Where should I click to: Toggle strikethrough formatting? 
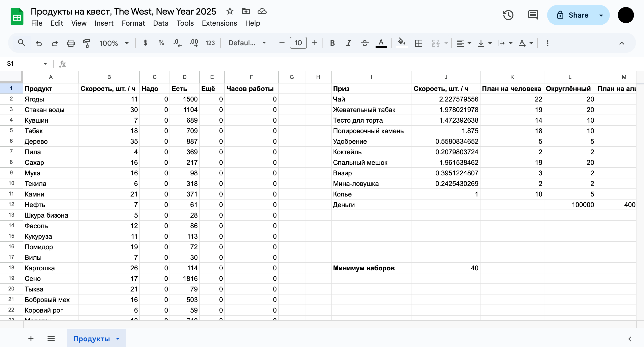coord(365,43)
